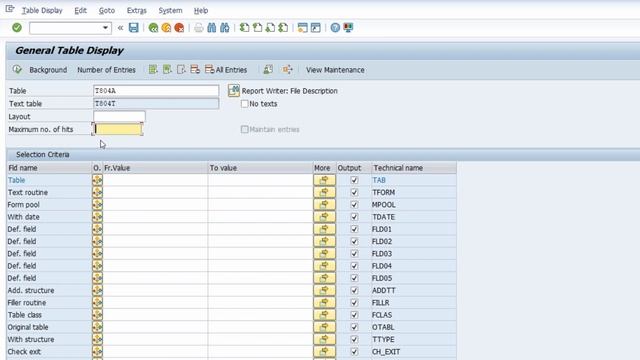Screen dimensions: 640x360
Task: Click the Table name input field
Action: coord(156,91)
